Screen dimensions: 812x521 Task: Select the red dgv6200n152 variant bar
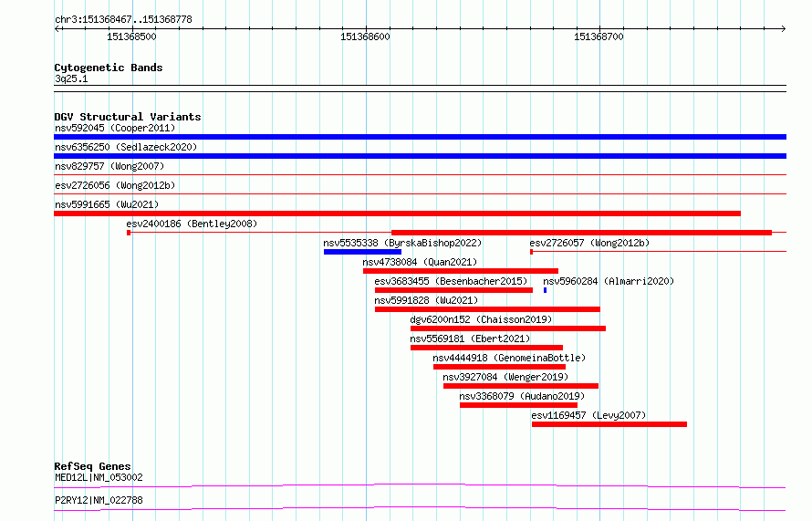coord(508,328)
